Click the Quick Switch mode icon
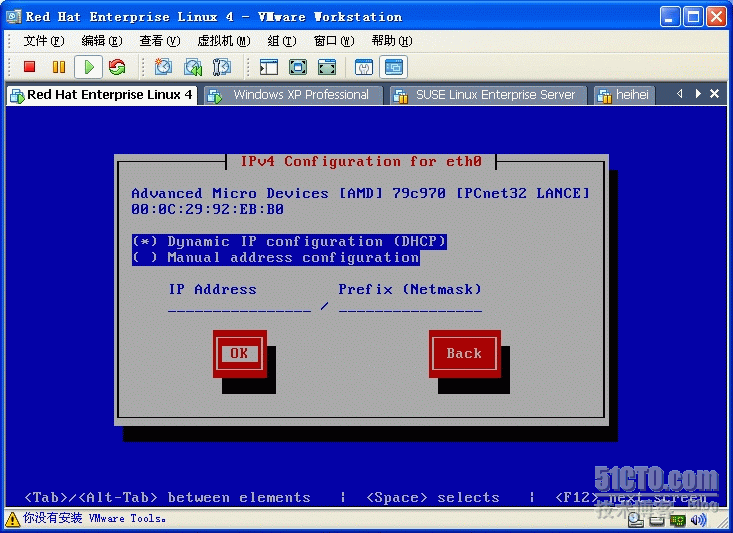The width and height of the screenshot is (733, 533). tap(327, 67)
